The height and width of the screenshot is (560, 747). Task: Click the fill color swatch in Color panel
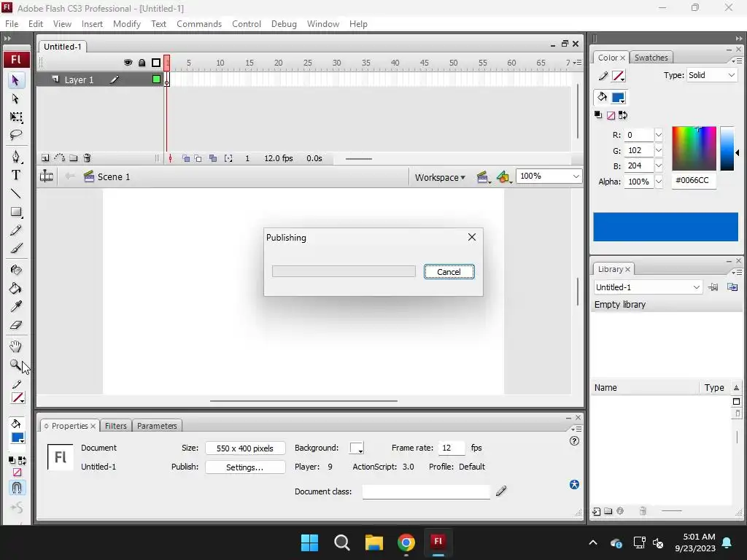click(618, 98)
